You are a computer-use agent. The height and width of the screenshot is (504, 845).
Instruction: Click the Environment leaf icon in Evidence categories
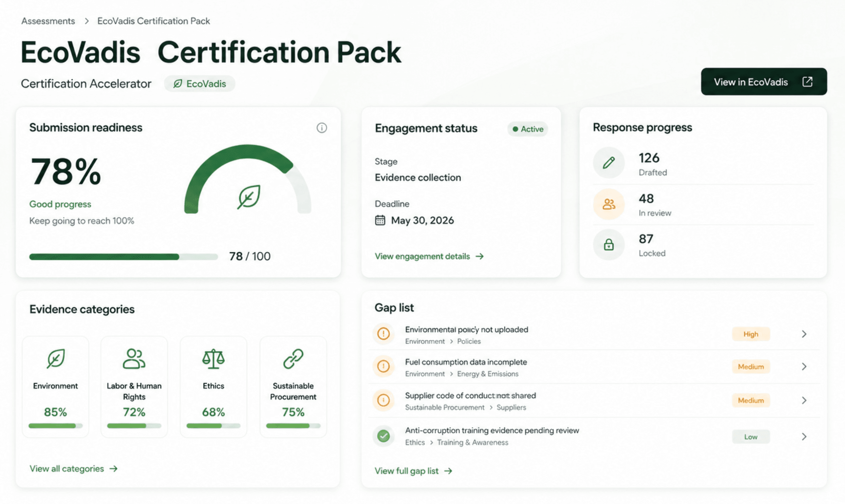click(56, 358)
